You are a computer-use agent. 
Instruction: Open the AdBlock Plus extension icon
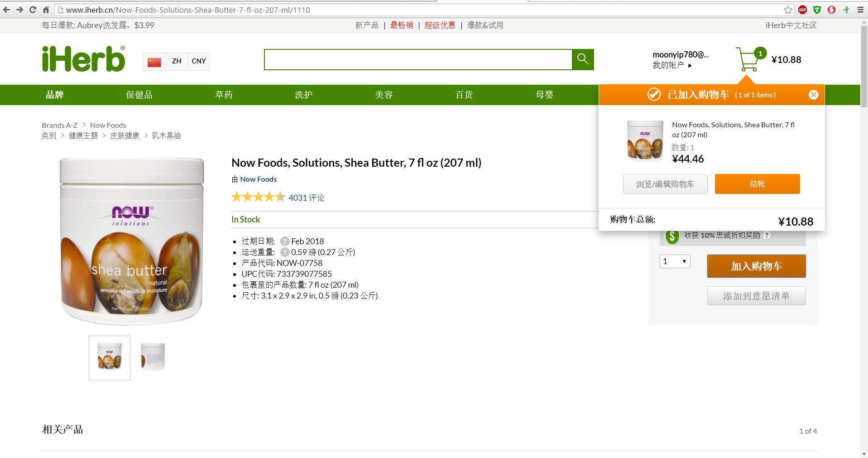802,10
